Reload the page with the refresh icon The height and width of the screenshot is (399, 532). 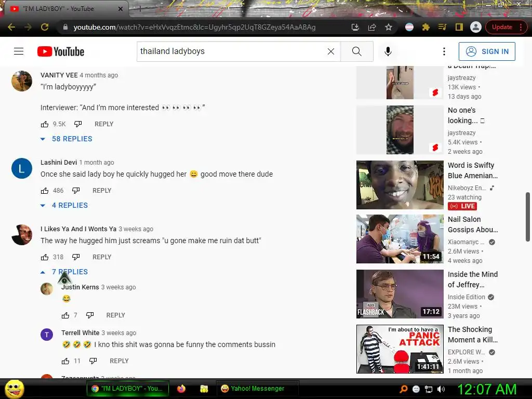(45, 27)
